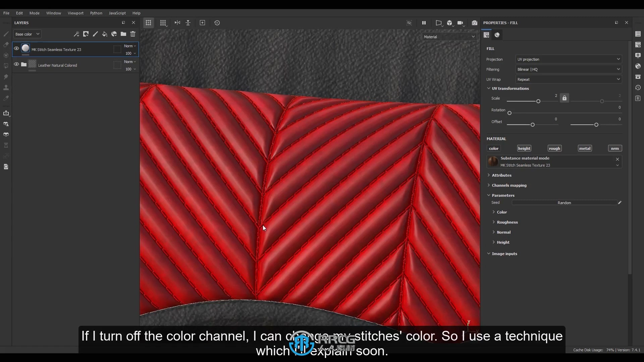Take a viewport screenshot with camera icon
The image size is (644, 362).
(x=475, y=23)
